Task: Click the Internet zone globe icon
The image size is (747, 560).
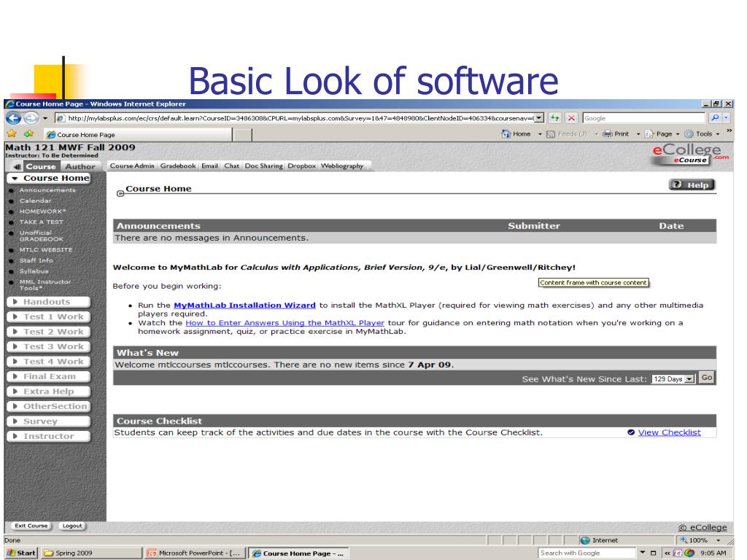Action: [585, 540]
